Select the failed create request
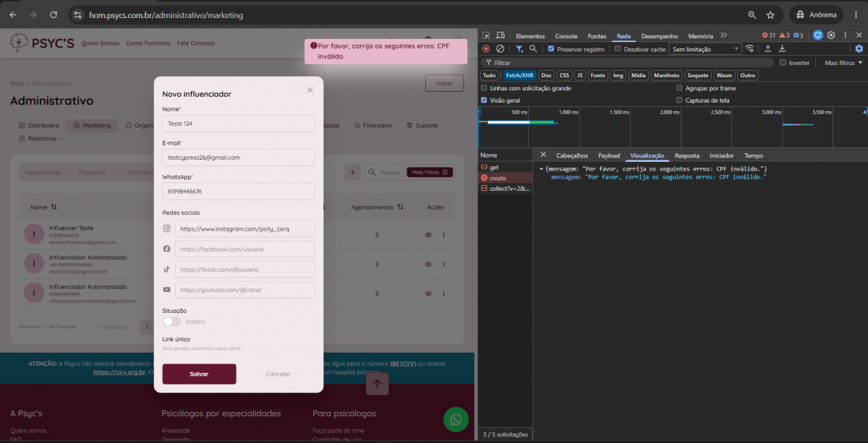 [x=506, y=178]
